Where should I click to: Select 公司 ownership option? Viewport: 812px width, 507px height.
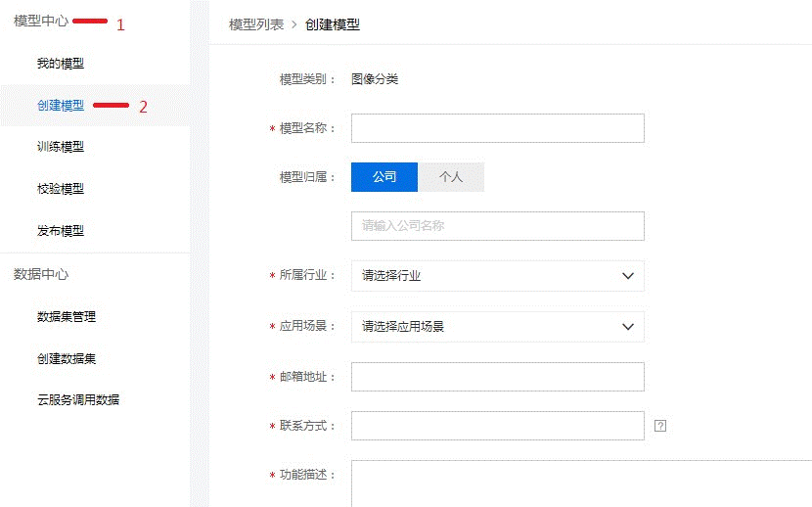click(384, 177)
